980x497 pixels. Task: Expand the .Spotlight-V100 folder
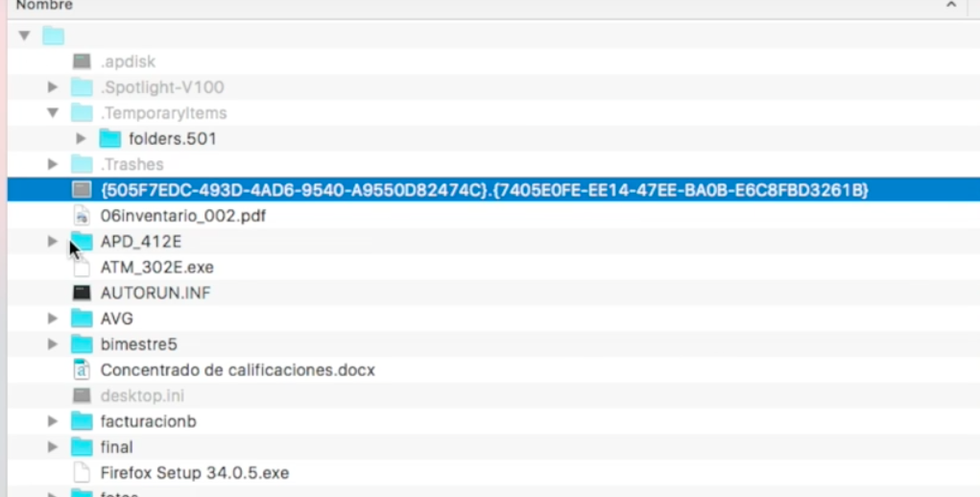[x=53, y=87]
